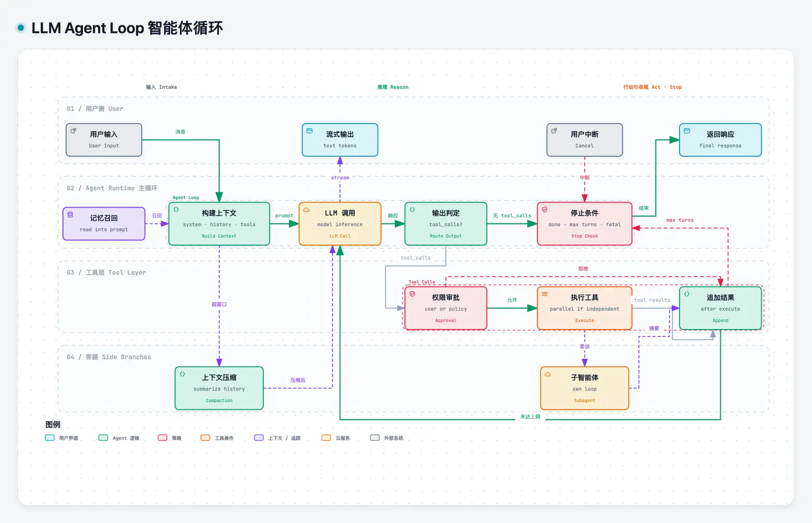Click the code icon in 上下文压缩 node

(x=182, y=374)
